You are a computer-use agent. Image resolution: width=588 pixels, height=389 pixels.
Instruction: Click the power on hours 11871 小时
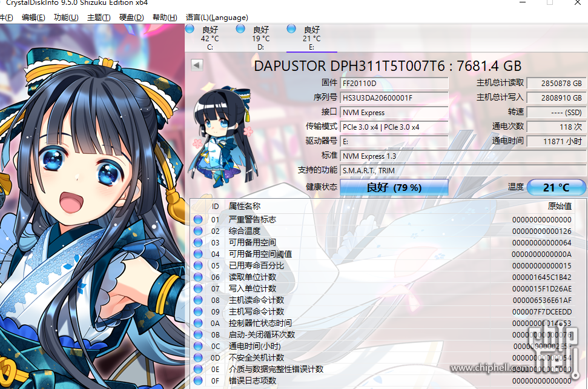pos(556,141)
